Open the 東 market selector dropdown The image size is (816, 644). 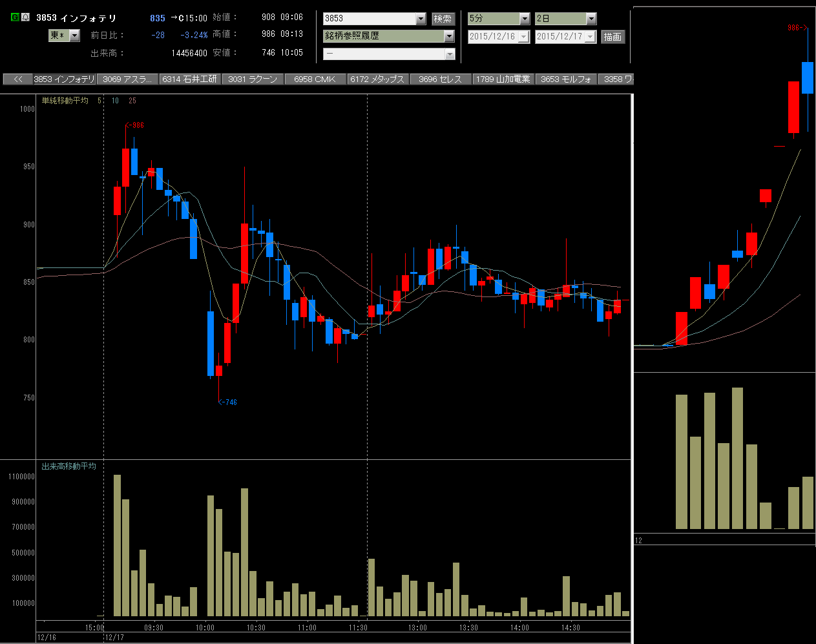(65, 36)
